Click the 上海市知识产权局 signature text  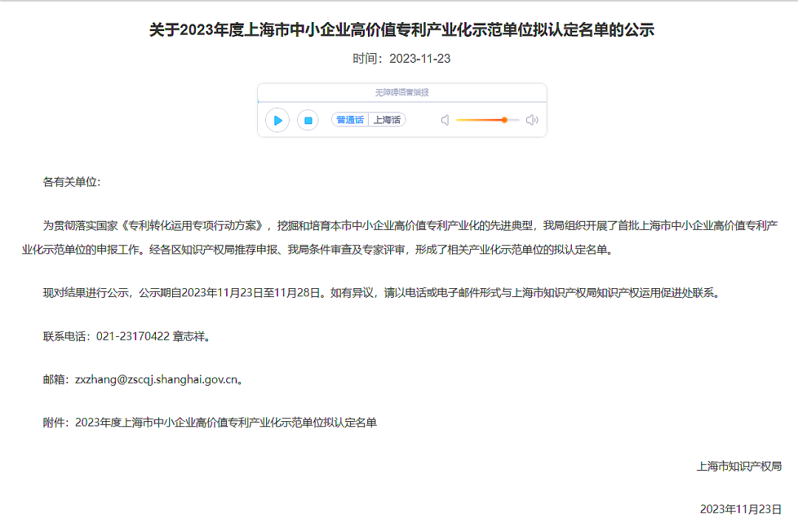coord(739,466)
